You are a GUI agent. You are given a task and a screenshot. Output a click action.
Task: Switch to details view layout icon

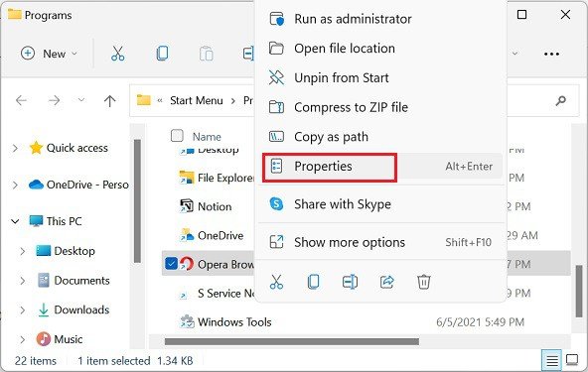click(x=551, y=361)
